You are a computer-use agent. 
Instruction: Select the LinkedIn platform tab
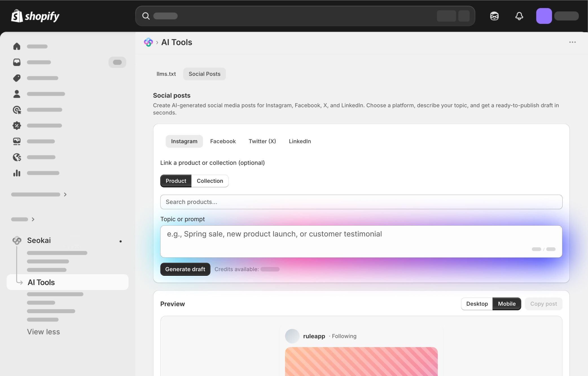(x=300, y=141)
